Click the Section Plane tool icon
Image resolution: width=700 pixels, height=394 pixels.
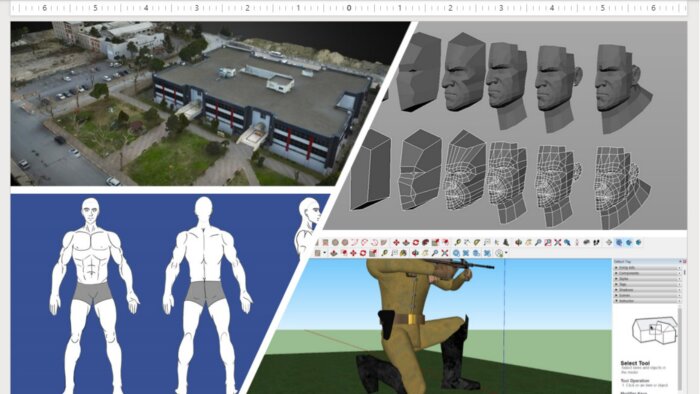tap(609, 242)
